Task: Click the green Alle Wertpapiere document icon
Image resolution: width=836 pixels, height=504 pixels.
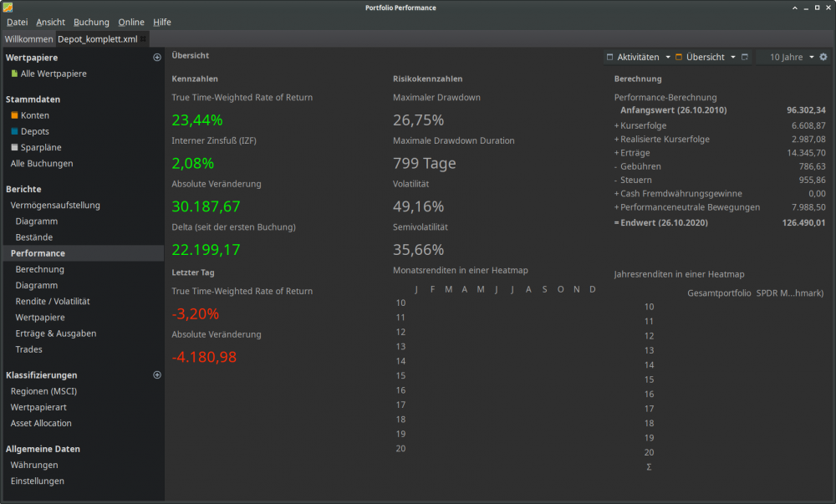Action: click(14, 74)
